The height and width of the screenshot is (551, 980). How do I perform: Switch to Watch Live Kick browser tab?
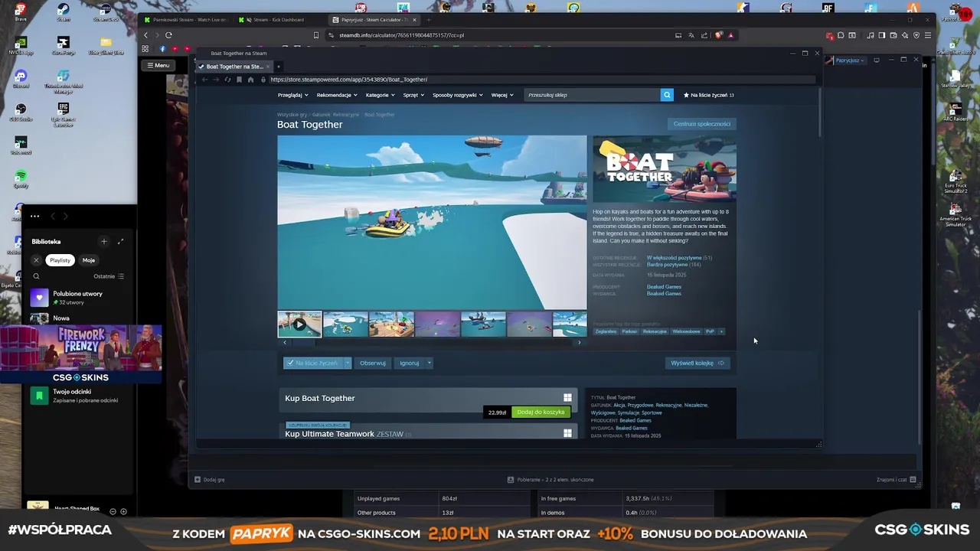click(x=188, y=20)
